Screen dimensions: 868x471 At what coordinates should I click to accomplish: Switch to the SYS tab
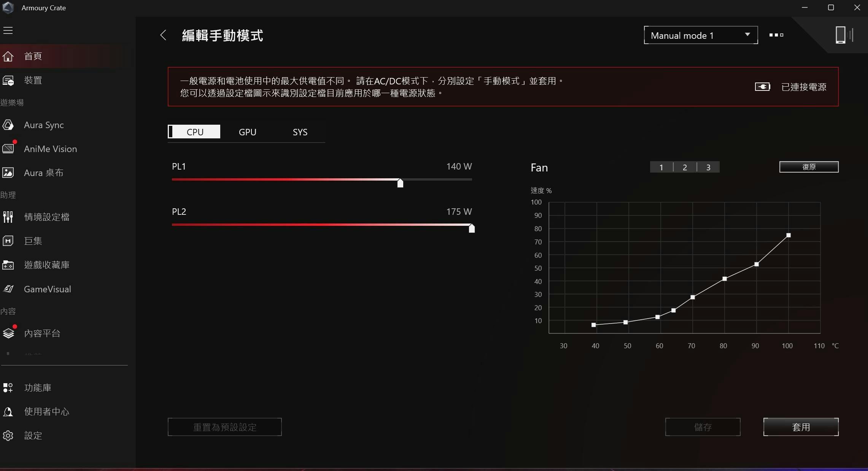(300, 132)
